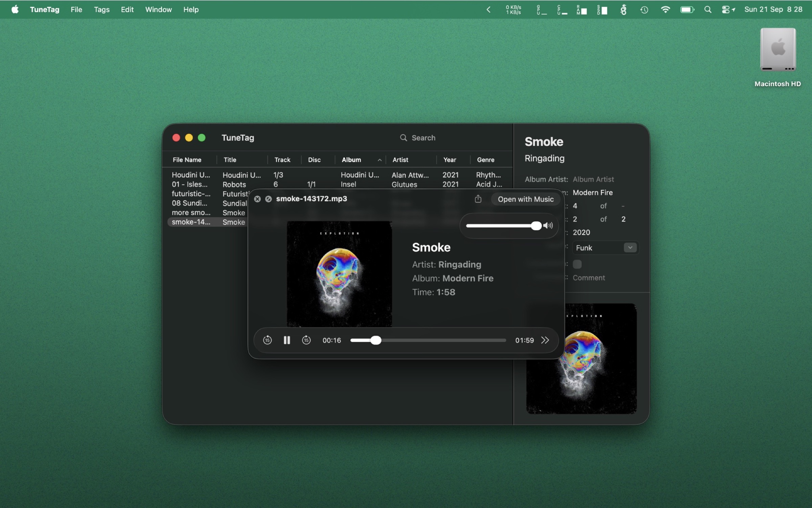Click the playback progress slider knob
Image resolution: width=812 pixels, height=508 pixels.
[376, 340]
